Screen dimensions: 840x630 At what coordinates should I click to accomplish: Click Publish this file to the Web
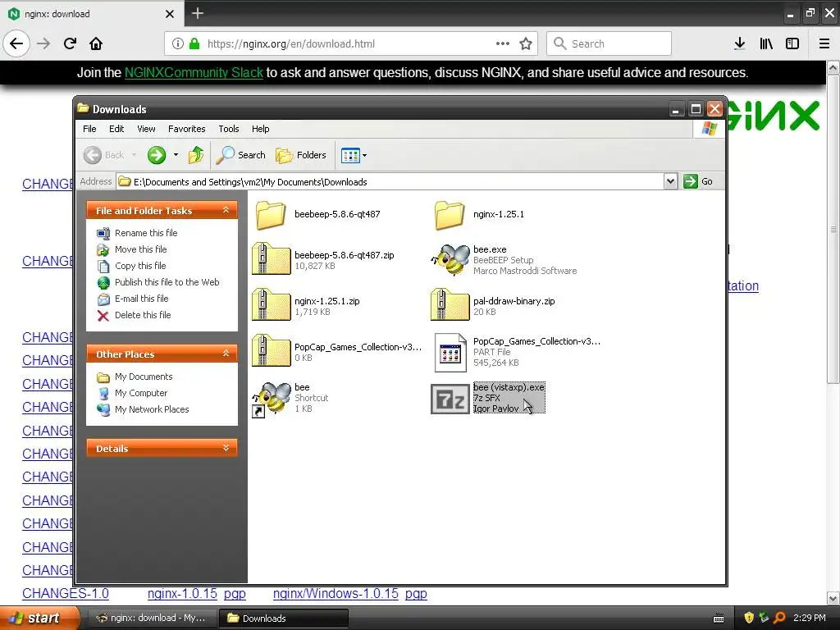click(167, 282)
